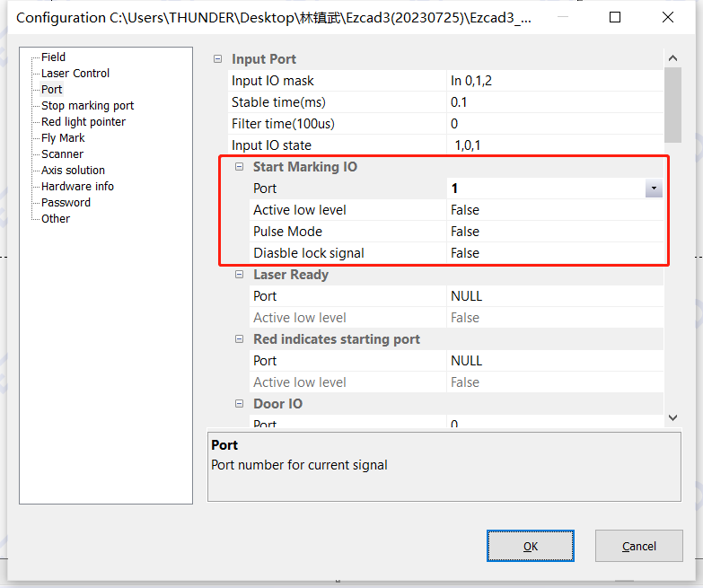
Task: Toggle Start Marking Active low level value
Action: pos(555,210)
